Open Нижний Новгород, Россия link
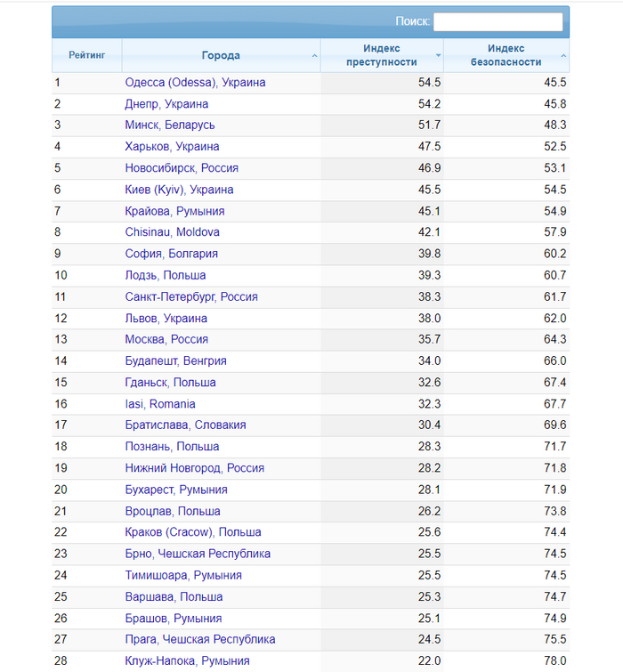The width and height of the screenshot is (623, 672). click(x=194, y=468)
